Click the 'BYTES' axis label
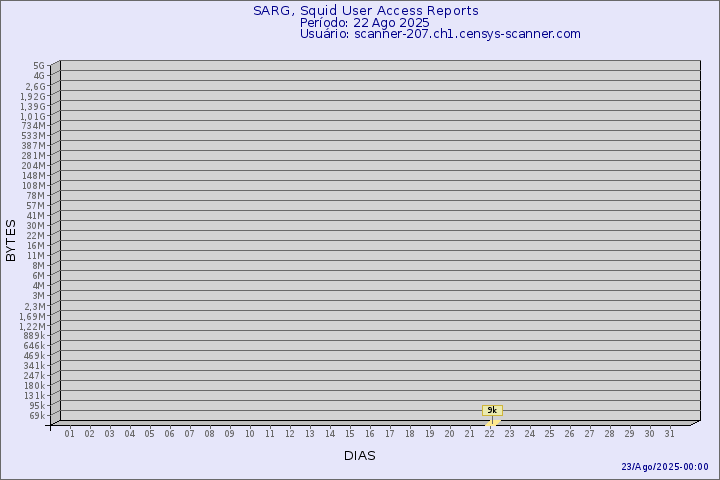This screenshot has width=720, height=480. coord(11,241)
